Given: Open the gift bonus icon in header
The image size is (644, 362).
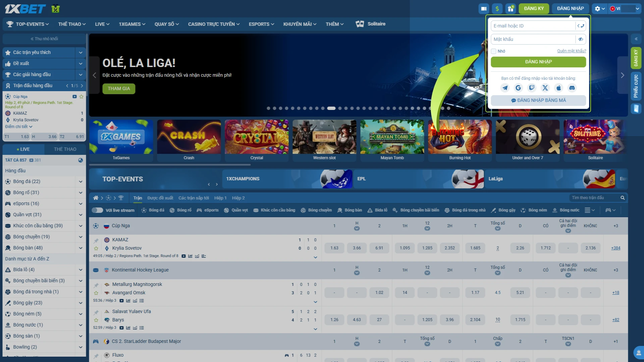Looking at the screenshot, I should coord(511,9).
